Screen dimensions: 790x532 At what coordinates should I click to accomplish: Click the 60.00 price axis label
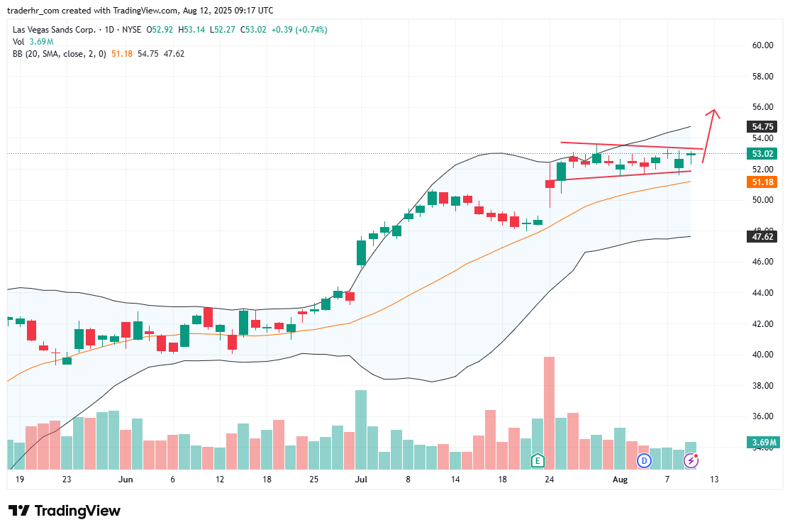(762, 45)
